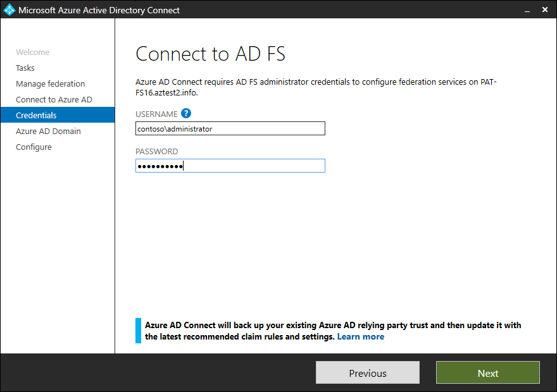Click inside the PASSWORD input field
This screenshot has height=392, width=557.
coord(230,166)
